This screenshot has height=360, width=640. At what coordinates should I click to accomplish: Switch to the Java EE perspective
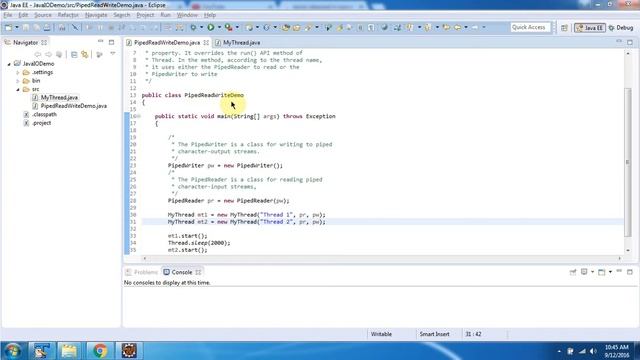coord(590,28)
